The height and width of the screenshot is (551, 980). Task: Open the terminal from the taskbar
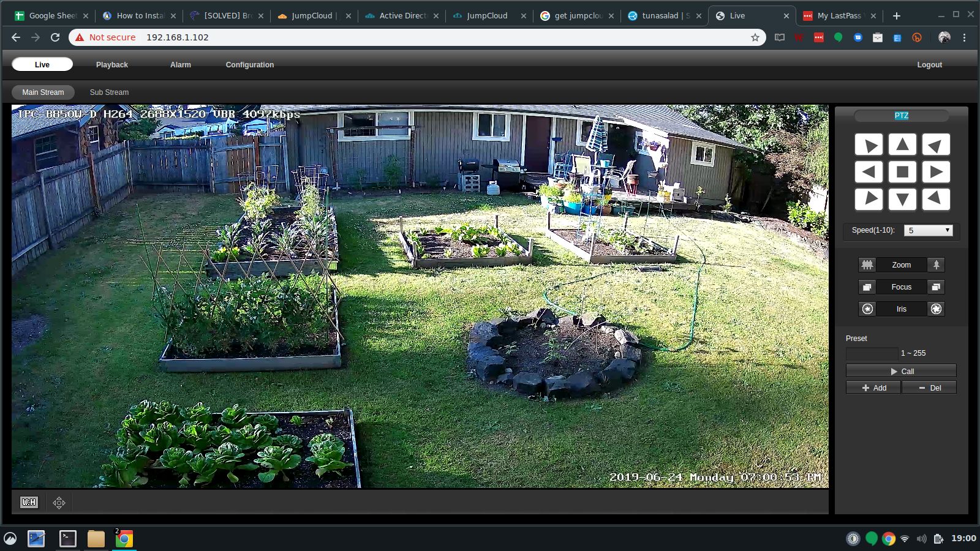[67, 539]
